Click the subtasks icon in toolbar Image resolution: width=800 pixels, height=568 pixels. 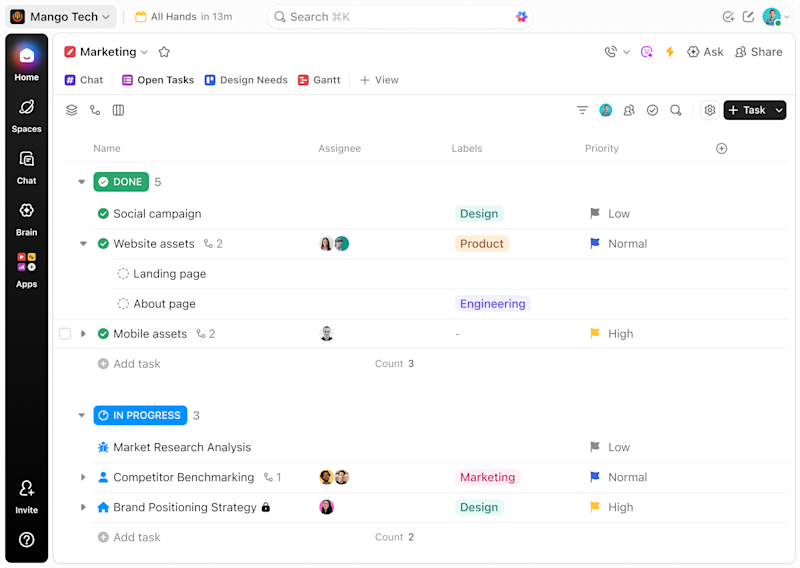coord(95,110)
